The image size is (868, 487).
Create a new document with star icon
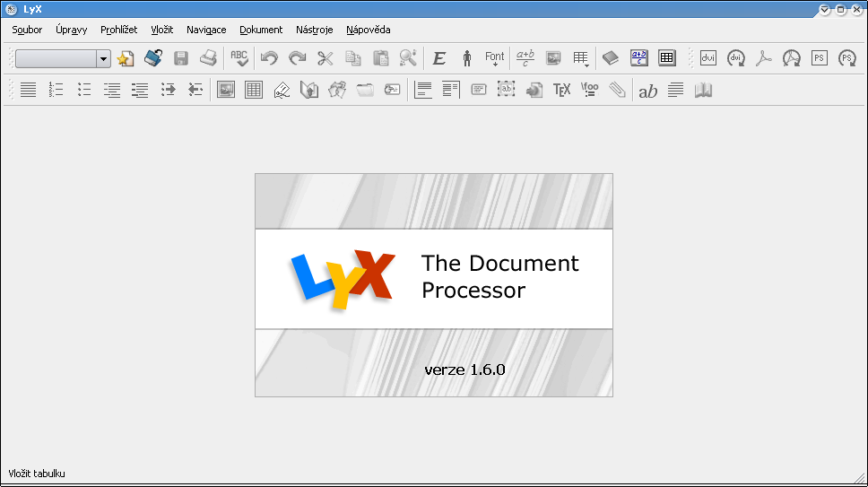click(x=126, y=58)
